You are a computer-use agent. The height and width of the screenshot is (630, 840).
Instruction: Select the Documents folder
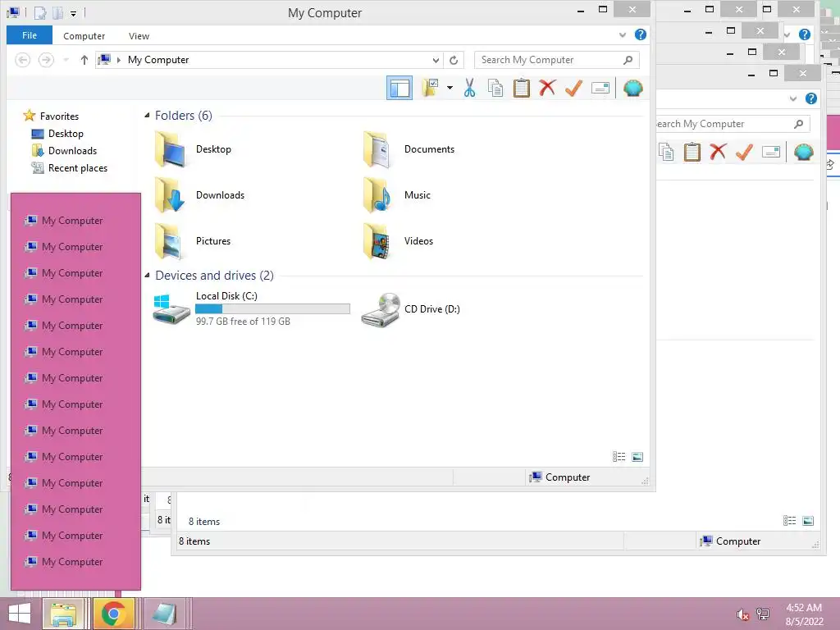click(409, 149)
